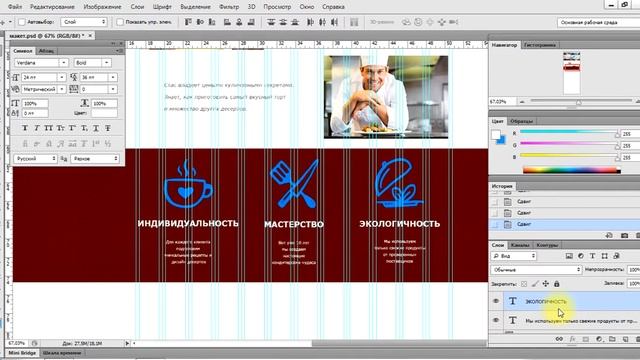Open leading value dropdown

[113, 77]
